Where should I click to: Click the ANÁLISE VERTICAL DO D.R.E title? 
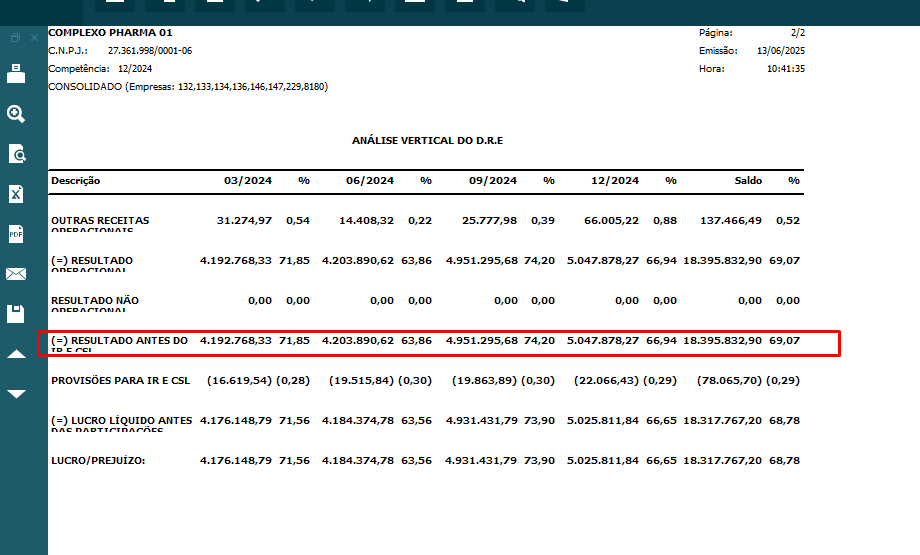(427, 141)
